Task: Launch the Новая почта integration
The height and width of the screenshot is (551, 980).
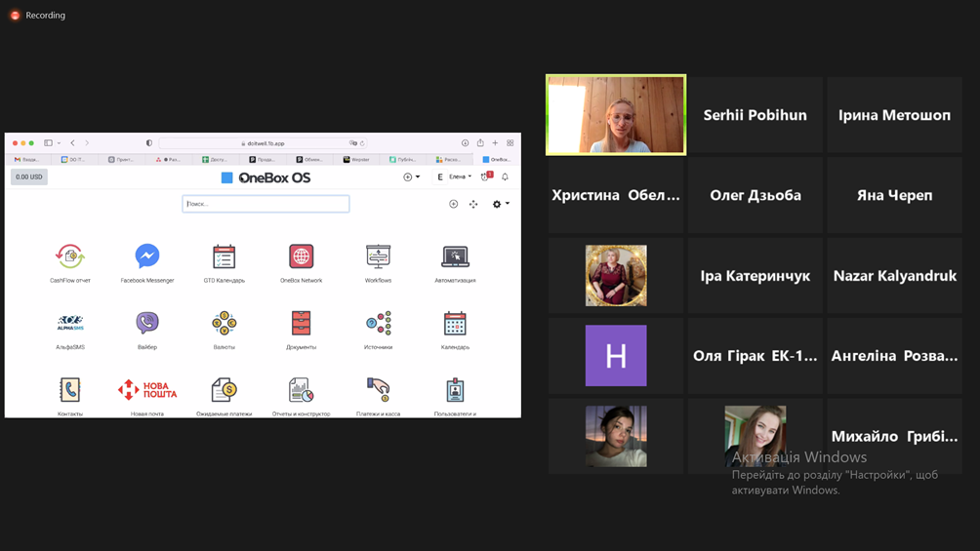Action: point(146,390)
